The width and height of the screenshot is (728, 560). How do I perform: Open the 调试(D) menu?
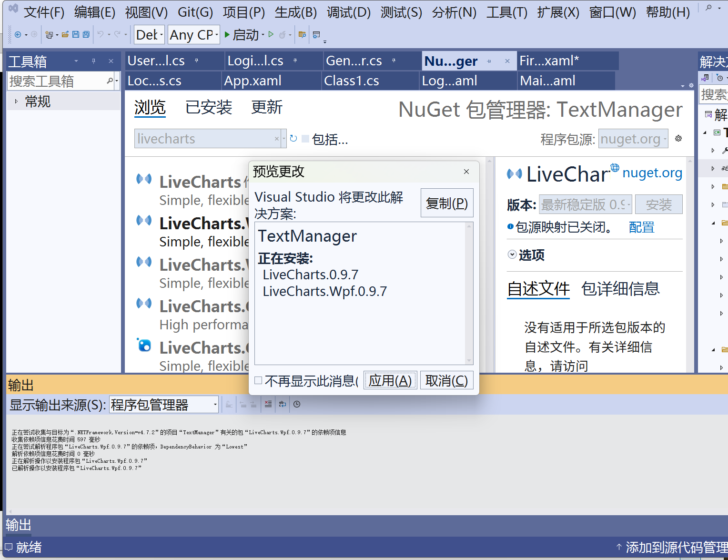[349, 12]
